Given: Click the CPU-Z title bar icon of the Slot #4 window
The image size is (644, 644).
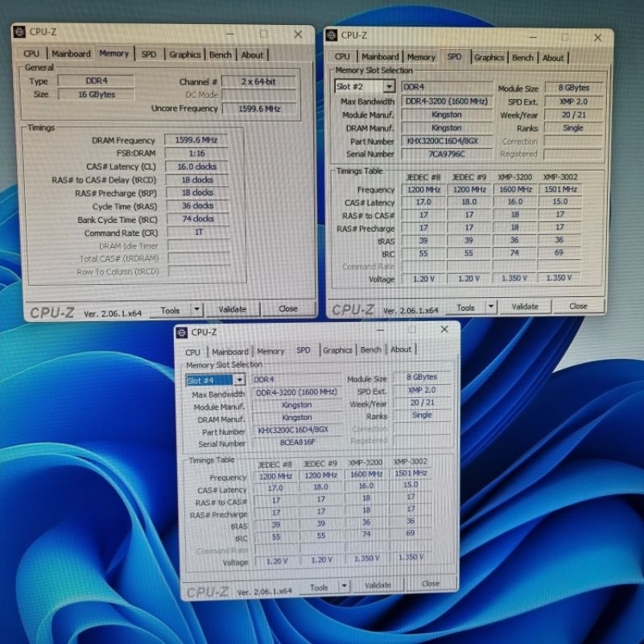Looking at the screenshot, I should coord(182,332).
